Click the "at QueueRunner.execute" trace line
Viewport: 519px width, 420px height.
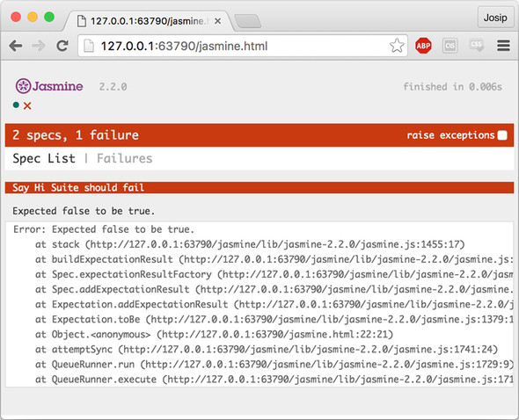(x=274, y=380)
